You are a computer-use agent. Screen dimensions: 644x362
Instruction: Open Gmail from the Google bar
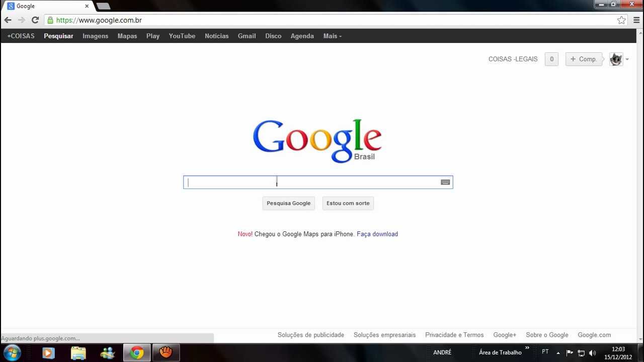pyautogui.click(x=247, y=36)
